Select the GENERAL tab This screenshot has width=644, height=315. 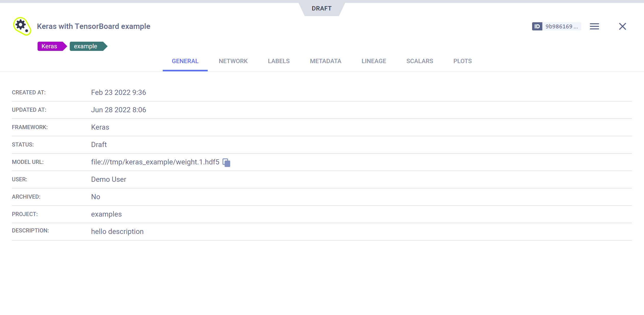point(185,61)
